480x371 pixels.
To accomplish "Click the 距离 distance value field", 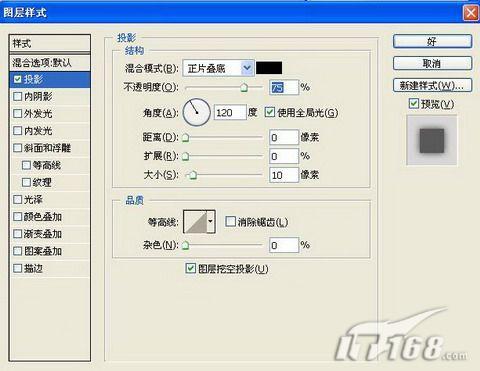I will pyautogui.click(x=284, y=137).
